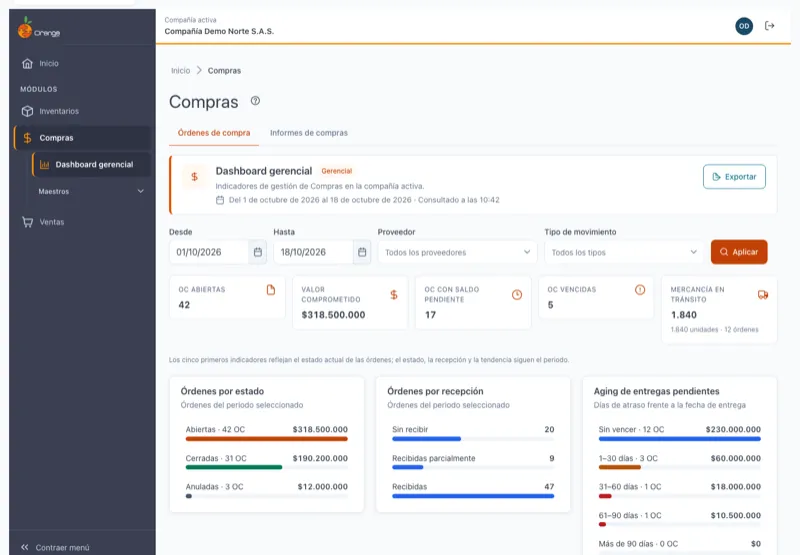Click the Orange logo in sidebar

tap(39, 29)
